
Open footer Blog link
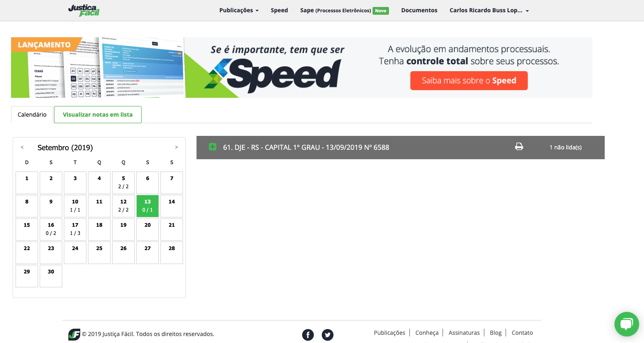(495, 333)
